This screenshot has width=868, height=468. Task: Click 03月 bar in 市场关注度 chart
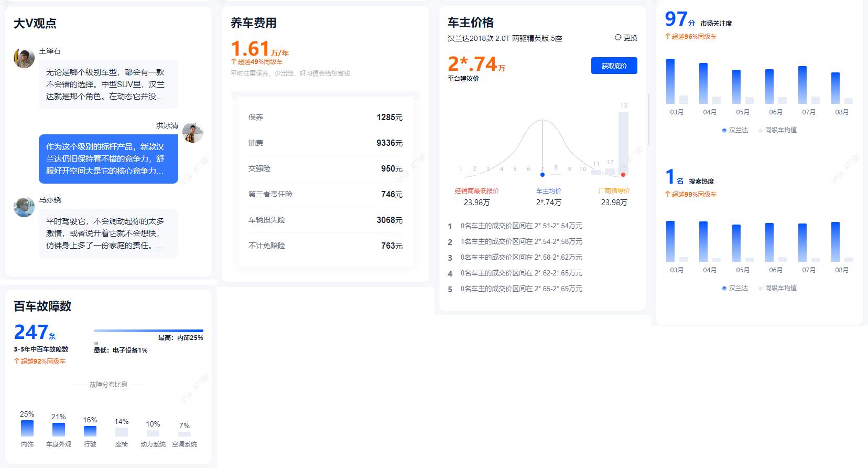click(670, 81)
